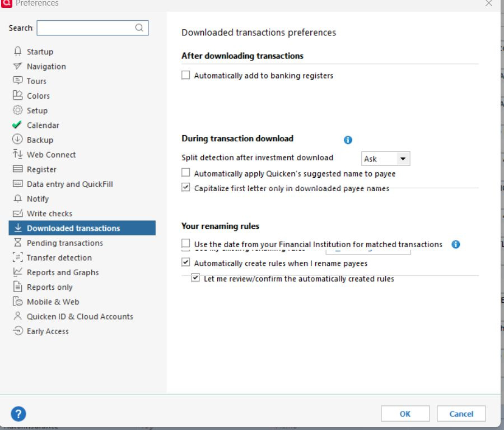Select Startup preferences

coord(40,52)
